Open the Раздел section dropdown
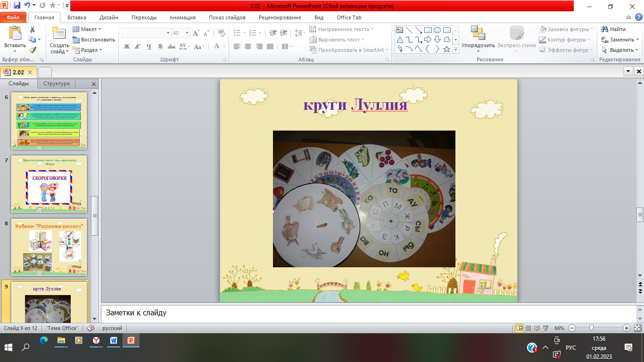Screen dimensions: 644x362 (x=88, y=50)
